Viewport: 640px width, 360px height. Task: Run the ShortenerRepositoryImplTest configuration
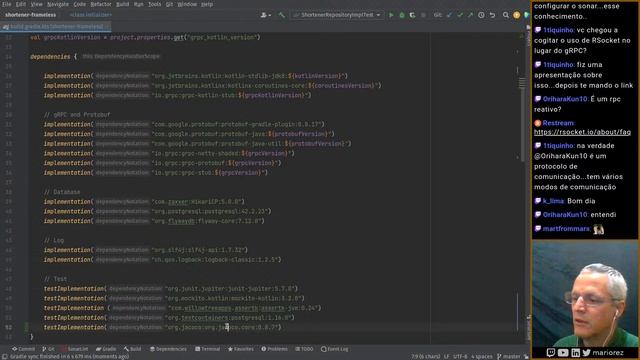coord(391,15)
